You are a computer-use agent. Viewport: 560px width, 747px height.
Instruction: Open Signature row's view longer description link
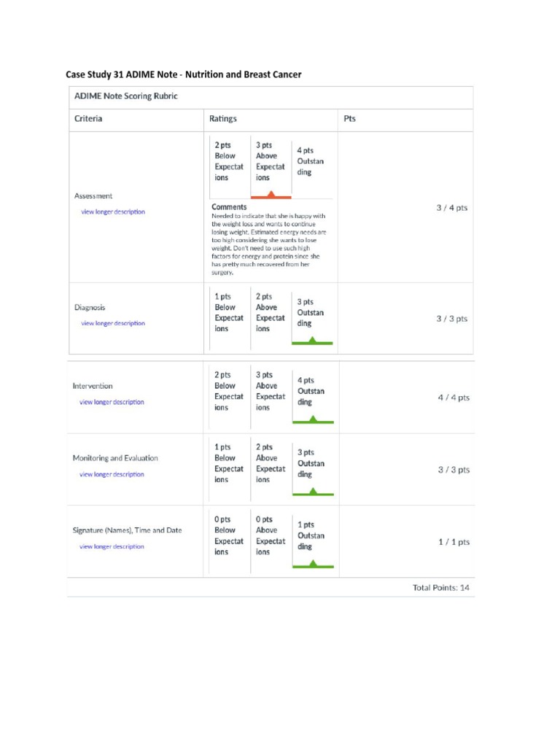tap(112, 546)
